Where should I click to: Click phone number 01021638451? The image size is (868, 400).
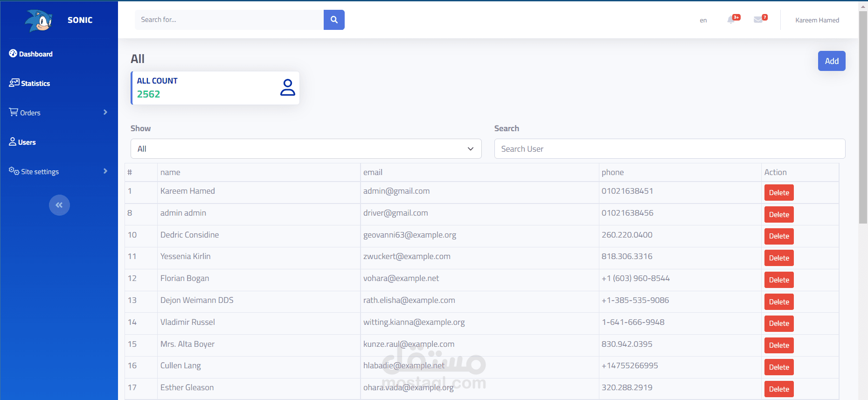tap(627, 191)
